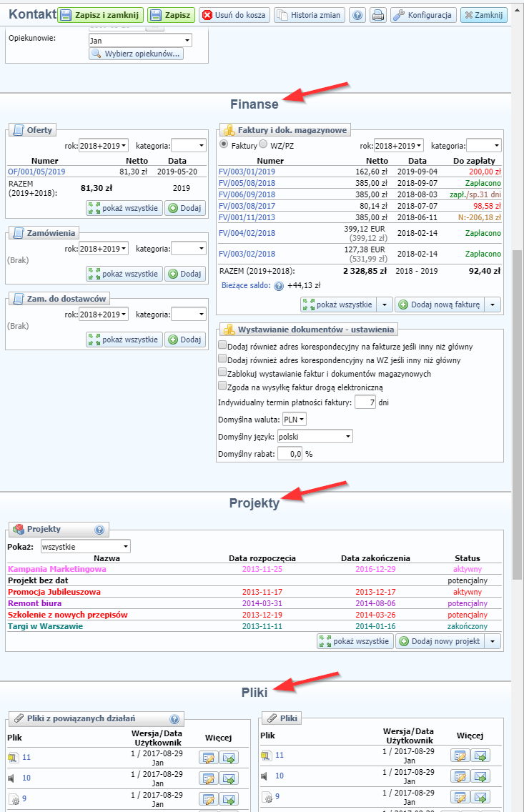Open Konfiguracja settings
The image size is (524, 812).
(422, 15)
